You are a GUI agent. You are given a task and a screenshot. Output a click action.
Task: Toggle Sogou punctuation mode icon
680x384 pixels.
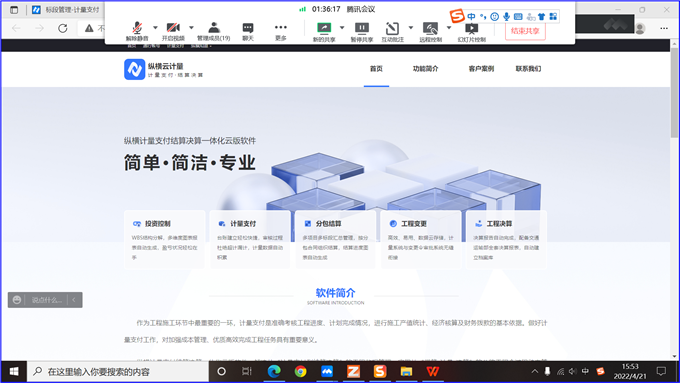coord(483,16)
